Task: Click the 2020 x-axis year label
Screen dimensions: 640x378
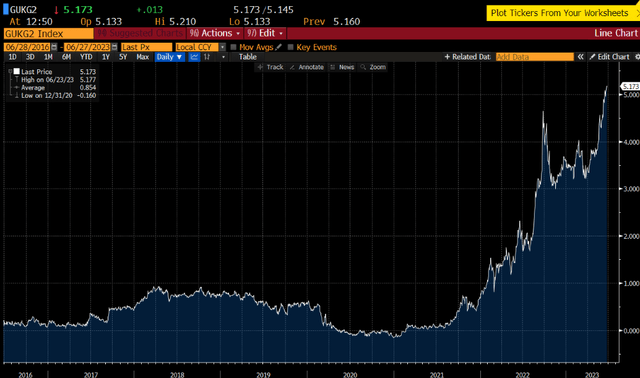Action: tap(350, 375)
